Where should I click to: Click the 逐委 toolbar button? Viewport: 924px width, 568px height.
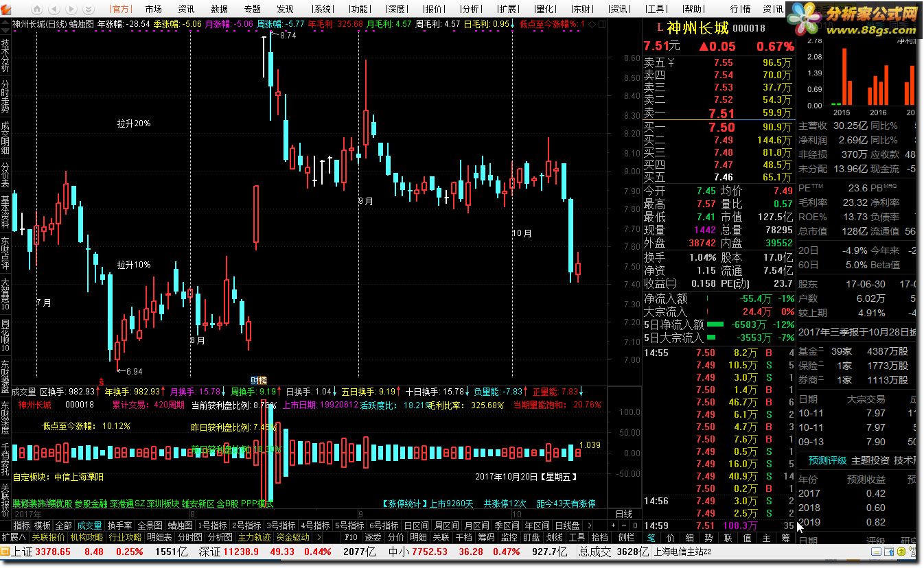click(x=373, y=537)
